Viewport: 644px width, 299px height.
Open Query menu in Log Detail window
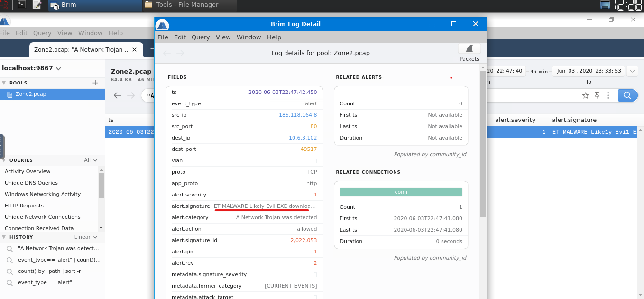point(201,37)
